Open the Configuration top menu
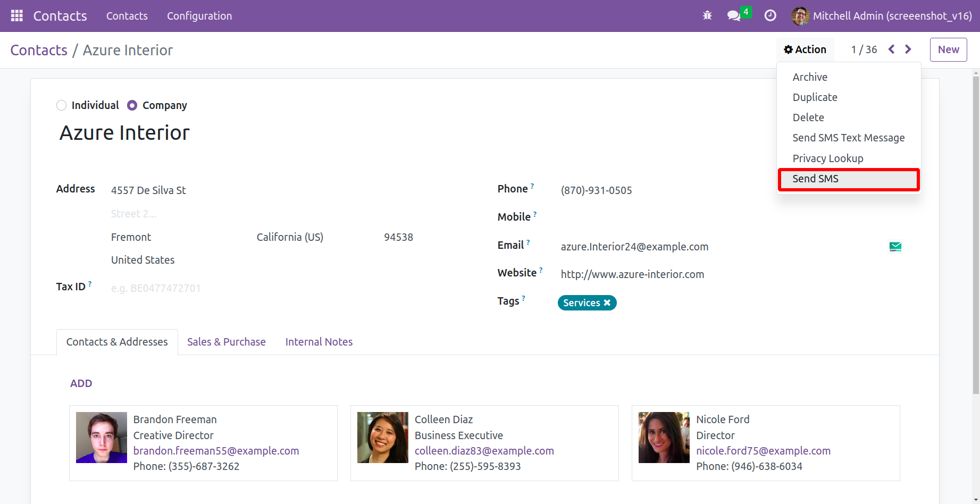Viewport: 980px width, 504px height. click(199, 16)
